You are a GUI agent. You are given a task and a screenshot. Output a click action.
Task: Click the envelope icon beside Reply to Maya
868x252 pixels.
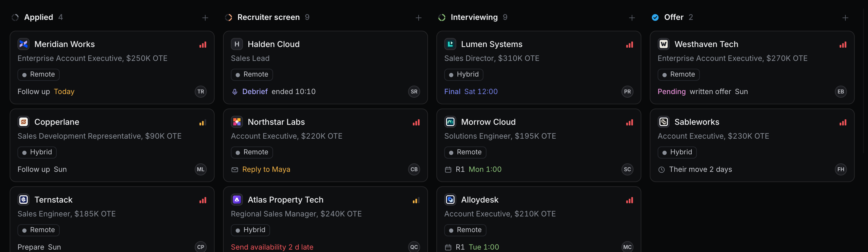click(235, 170)
